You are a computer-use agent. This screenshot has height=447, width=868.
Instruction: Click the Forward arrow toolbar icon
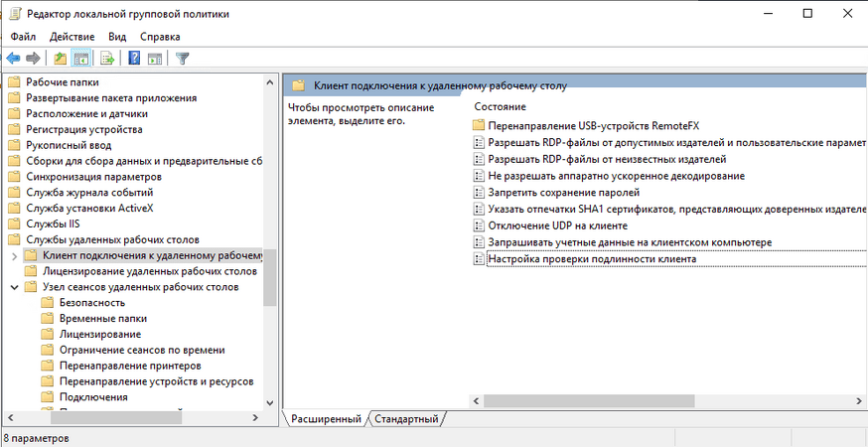[33, 59]
